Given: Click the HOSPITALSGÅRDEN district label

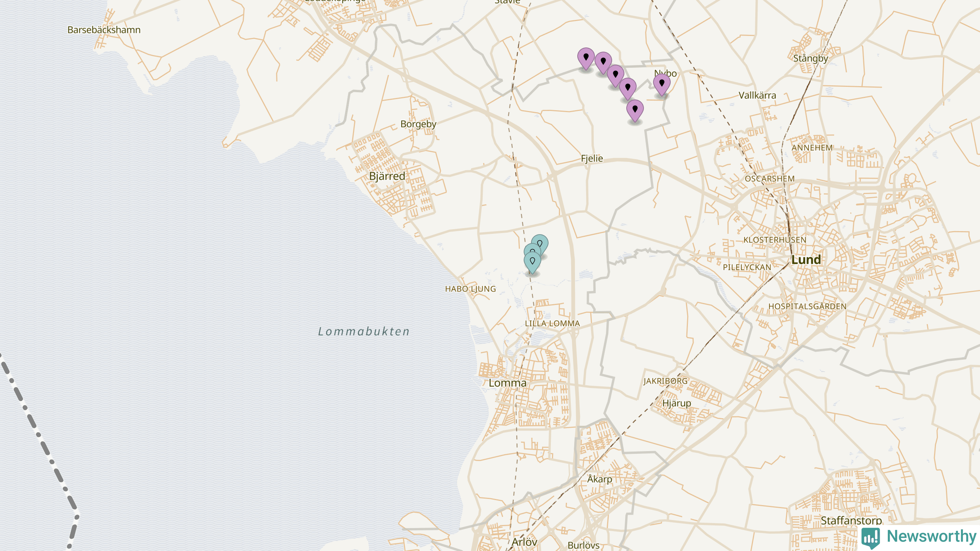Looking at the screenshot, I should point(807,306).
